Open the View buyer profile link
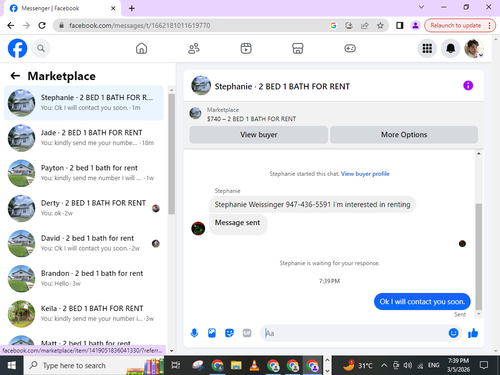This screenshot has height=375, width=500. (365, 174)
